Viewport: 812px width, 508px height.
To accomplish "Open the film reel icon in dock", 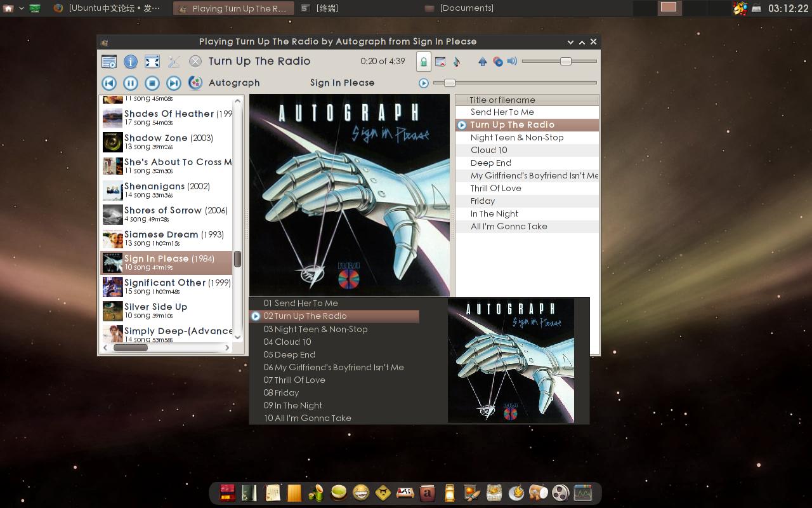I will [560, 493].
